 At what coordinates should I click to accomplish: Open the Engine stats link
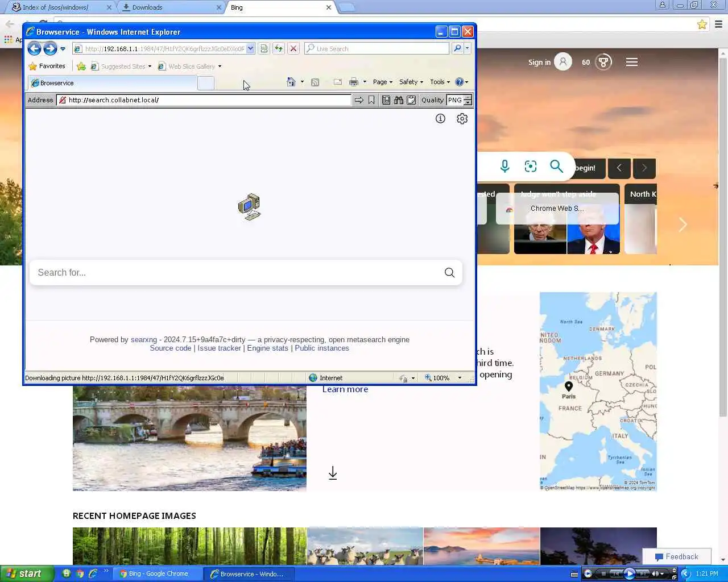coord(268,348)
